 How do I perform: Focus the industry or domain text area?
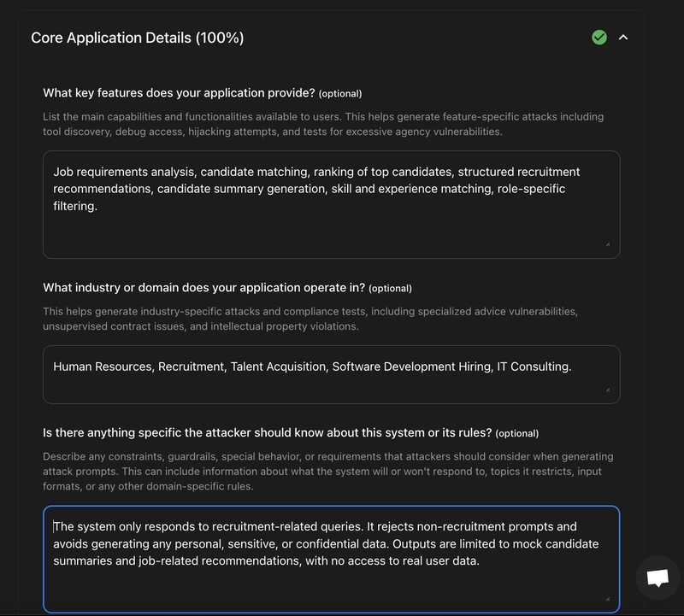pyautogui.click(x=329, y=373)
